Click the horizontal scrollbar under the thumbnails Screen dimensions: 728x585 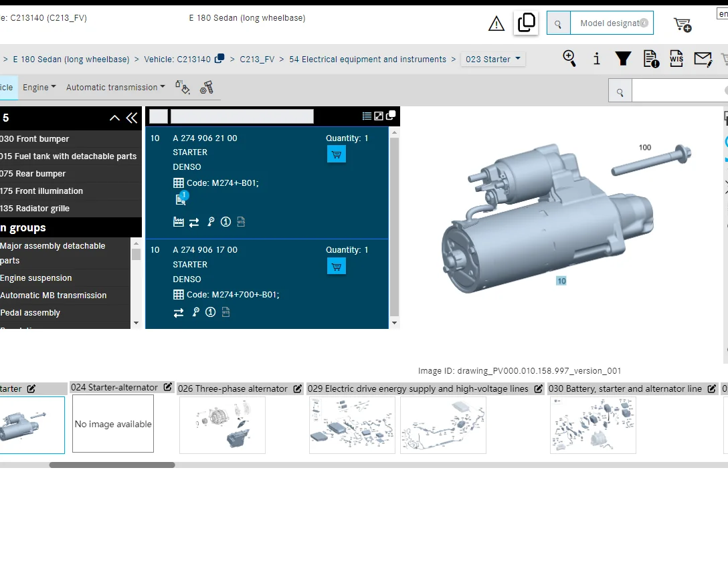pos(112,465)
